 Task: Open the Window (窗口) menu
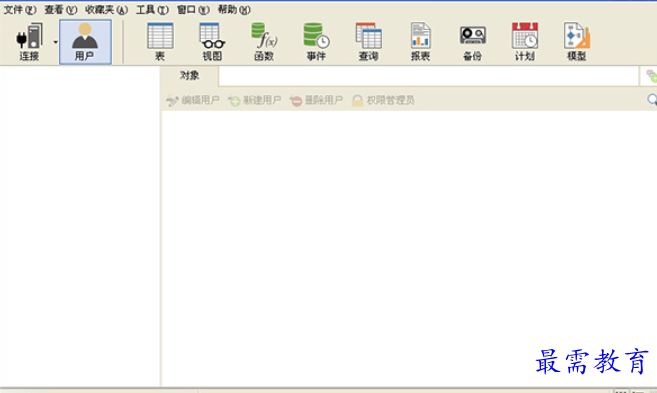click(x=193, y=9)
